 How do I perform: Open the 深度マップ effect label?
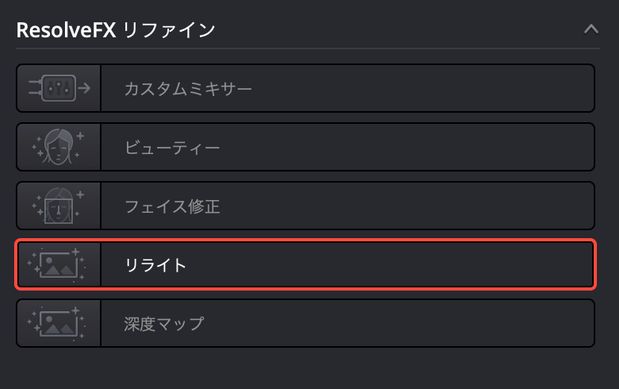pos(164,324)
